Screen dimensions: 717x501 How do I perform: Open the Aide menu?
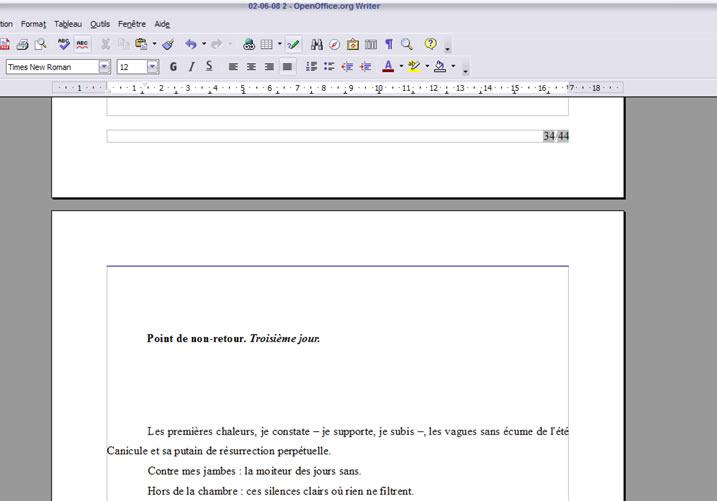point(162,24)
